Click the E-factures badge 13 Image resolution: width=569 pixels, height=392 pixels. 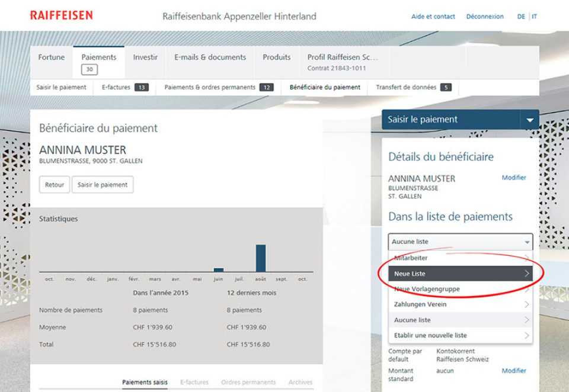pyautogui.click(x=141, y=88)
